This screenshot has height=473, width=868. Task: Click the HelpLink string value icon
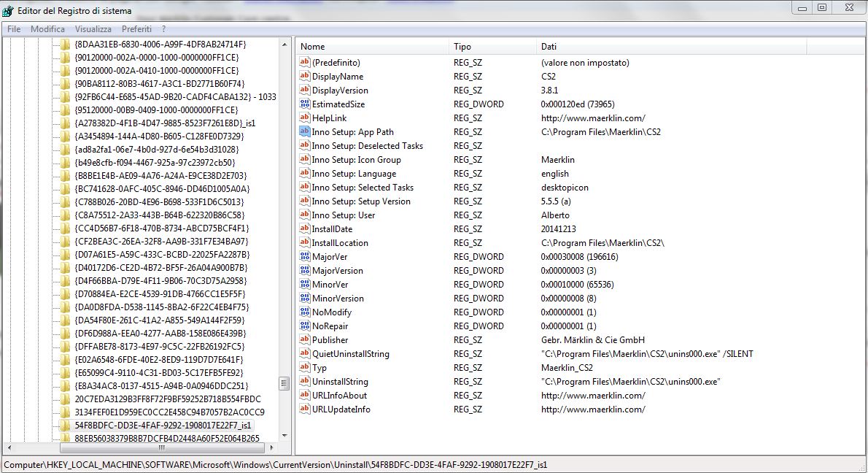pyautogui.click(x=304, y=118)
